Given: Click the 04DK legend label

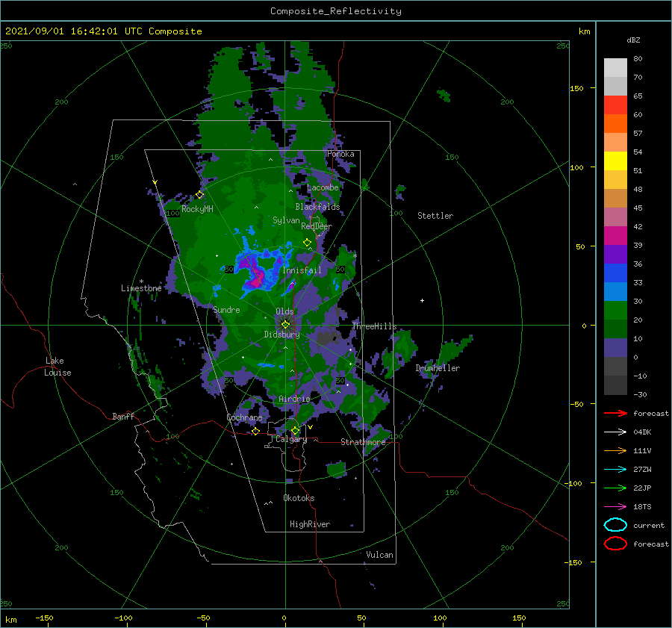Looking at the screenshot, I should pyautogui.click(x=642, y=432).
